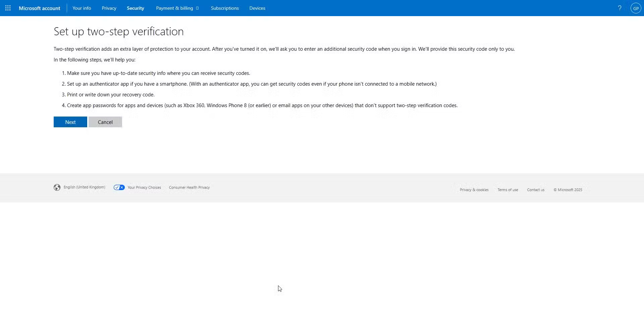Click the Microsoft account title link
This screenshot has width=644, height=312.
[x=40, y=8]
